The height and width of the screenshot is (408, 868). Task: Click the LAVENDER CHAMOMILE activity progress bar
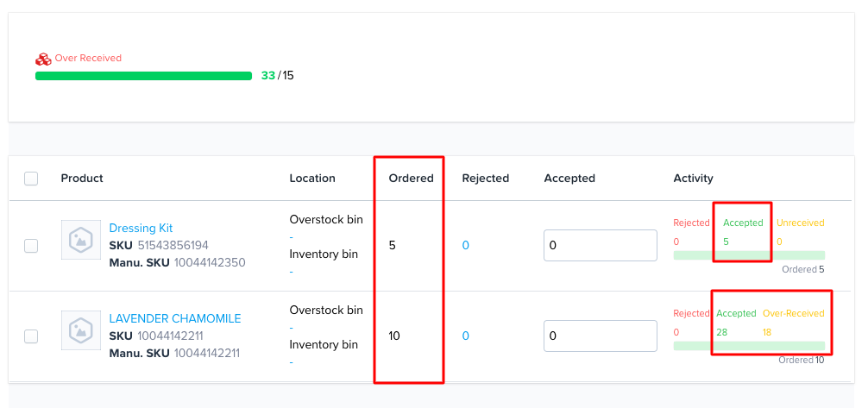(x=748, y=346)
